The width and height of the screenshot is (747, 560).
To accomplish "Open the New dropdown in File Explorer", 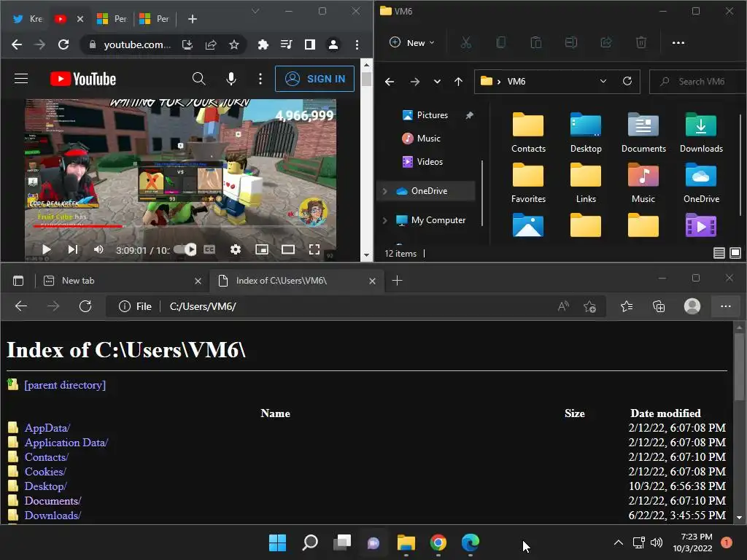I will tap(412, 43).
